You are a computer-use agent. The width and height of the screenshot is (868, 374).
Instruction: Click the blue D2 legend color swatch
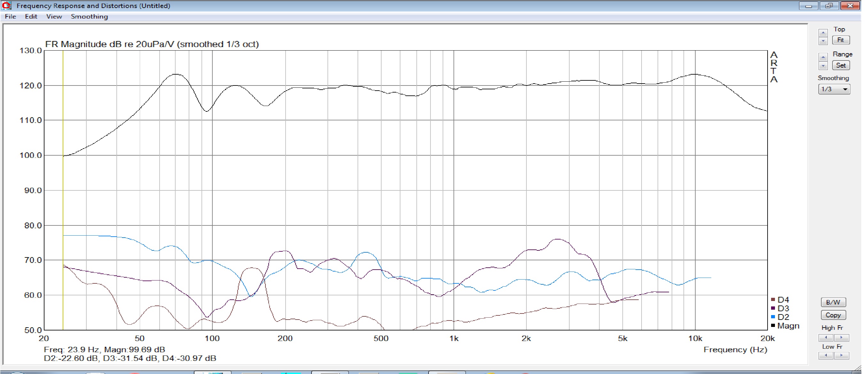[773, 317]
